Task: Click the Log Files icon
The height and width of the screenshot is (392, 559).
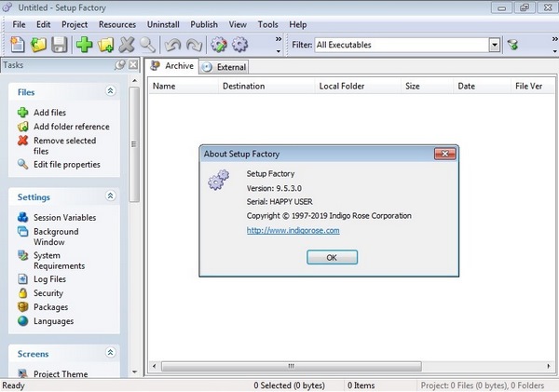Action: [x=22, y=279]
